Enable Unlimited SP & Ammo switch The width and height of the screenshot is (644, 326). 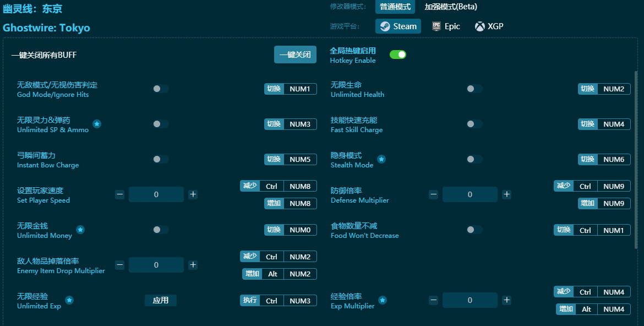coord(161,124)
